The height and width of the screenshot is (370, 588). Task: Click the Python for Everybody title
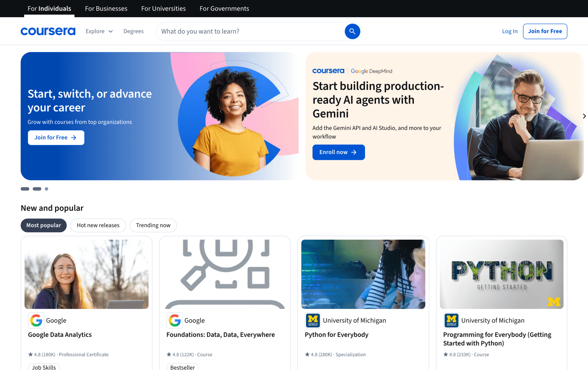click(x=336, y=334)
